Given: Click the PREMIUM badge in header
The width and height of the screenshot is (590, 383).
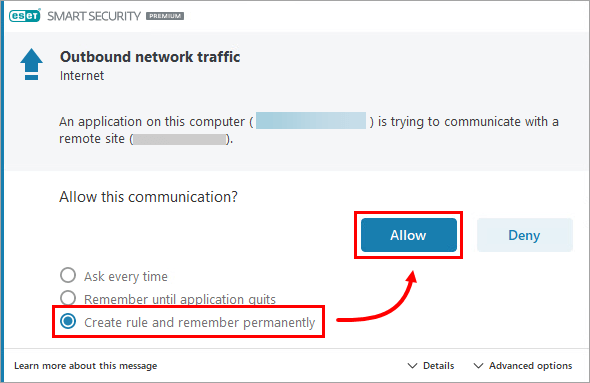Looking at the screenshot, I should point(165,16).
